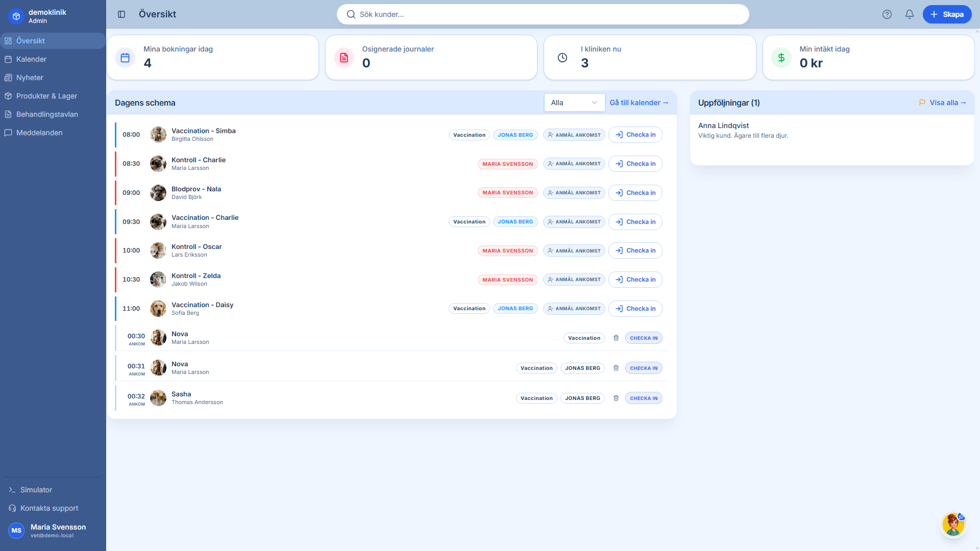Open Produkter & Lager from the sidebar
Viewport: 980px width, 551px height.
[x=46, y=96]
